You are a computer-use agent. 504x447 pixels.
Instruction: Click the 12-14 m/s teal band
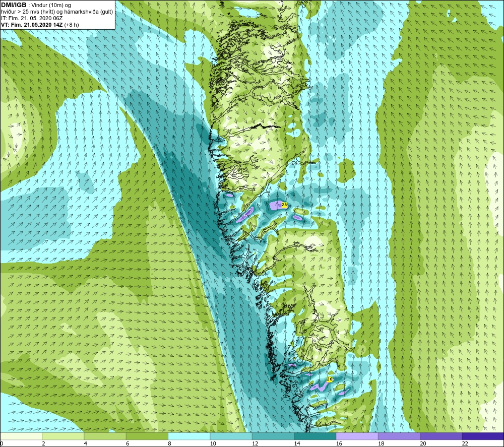[x=273, y=436]
